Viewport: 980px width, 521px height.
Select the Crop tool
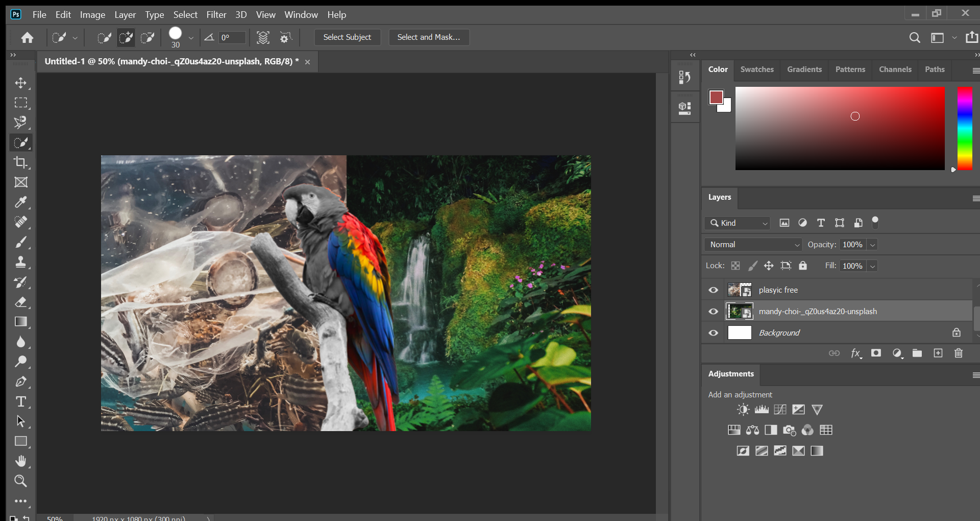coord(20,162)
